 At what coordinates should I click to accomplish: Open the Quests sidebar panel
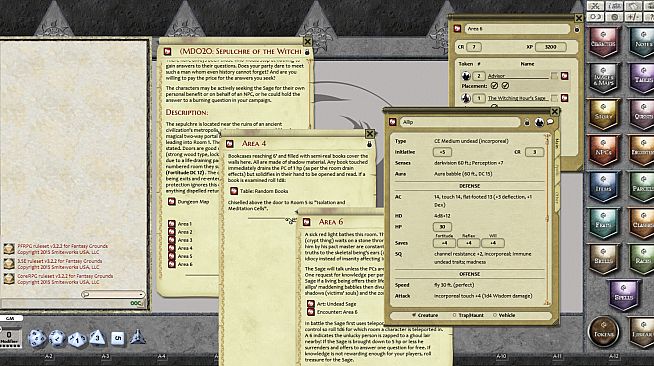coord(642,114)
